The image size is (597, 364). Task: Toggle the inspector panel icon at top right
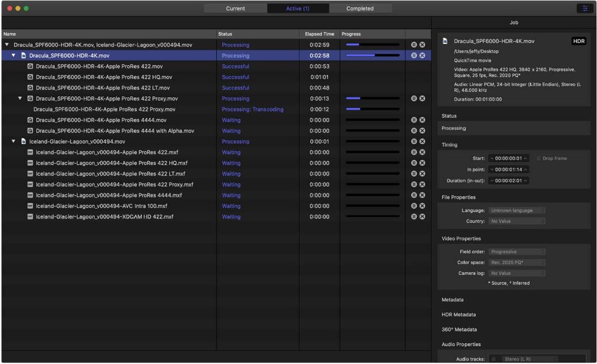point(585,8)
